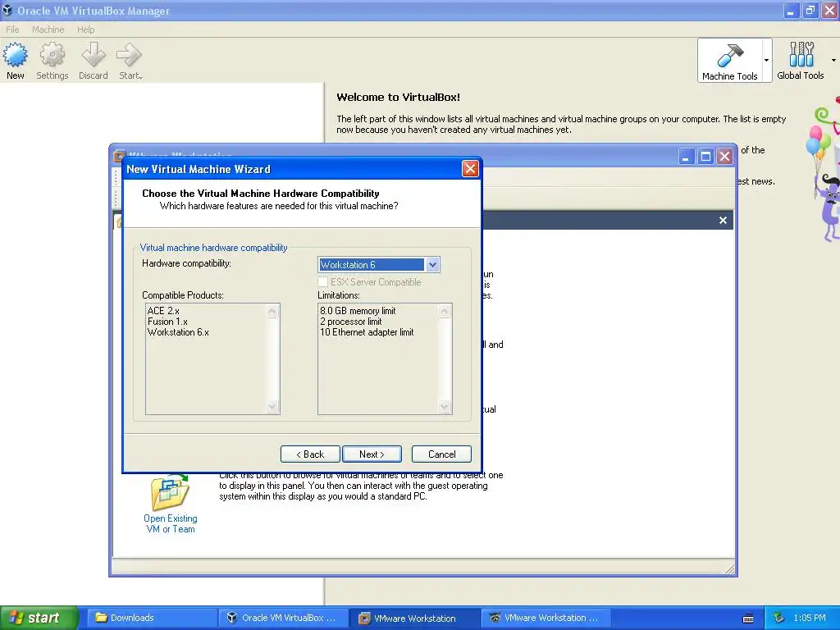Click the VMware window resize grip

click(729, 569)
